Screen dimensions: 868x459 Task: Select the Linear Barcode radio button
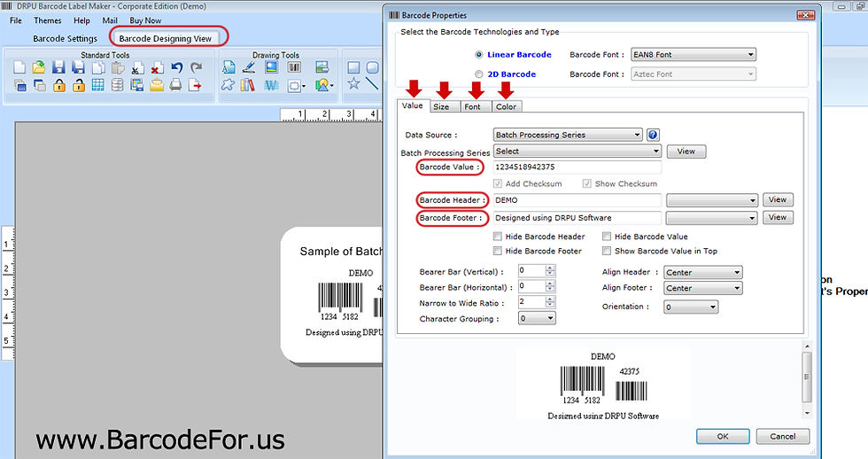[479, 54]
